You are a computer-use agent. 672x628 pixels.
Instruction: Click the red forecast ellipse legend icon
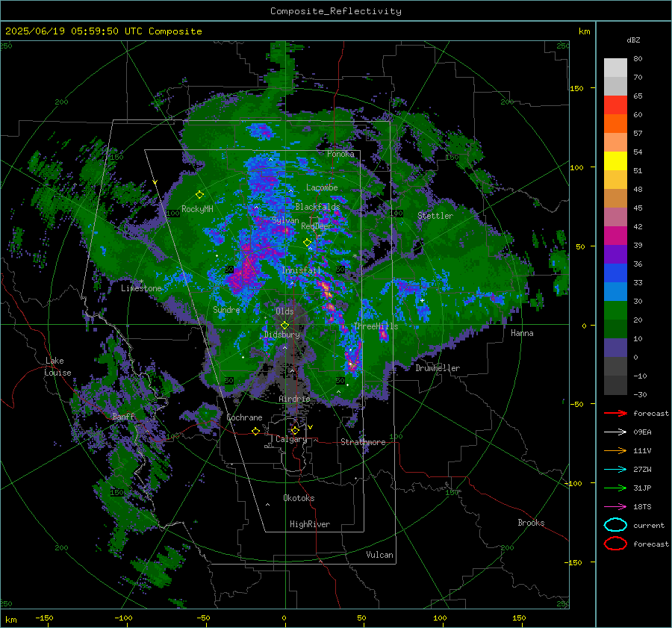[615, 544]
